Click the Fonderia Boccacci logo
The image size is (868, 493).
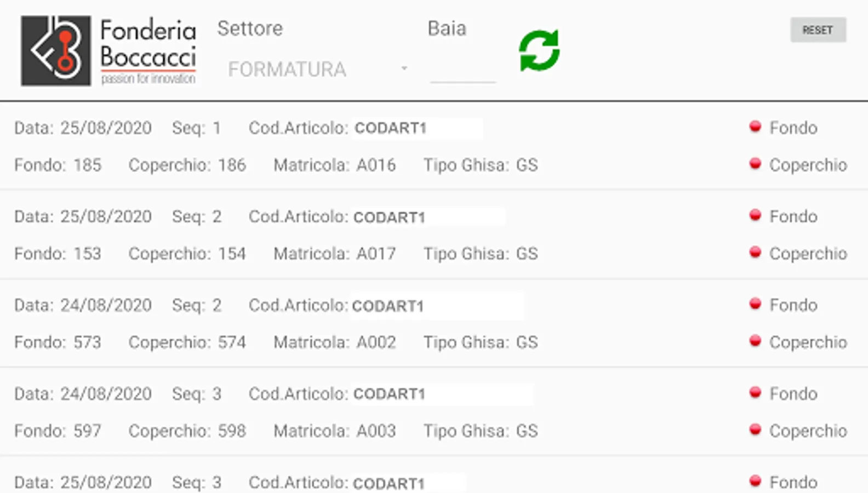pyautogui.click(x=108, y=51)
